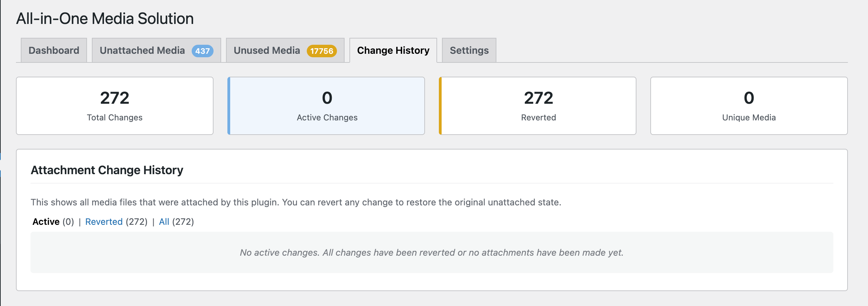Select the Change History tab
Viewport: 868px width, 306px height.
(x=393, y=51)
